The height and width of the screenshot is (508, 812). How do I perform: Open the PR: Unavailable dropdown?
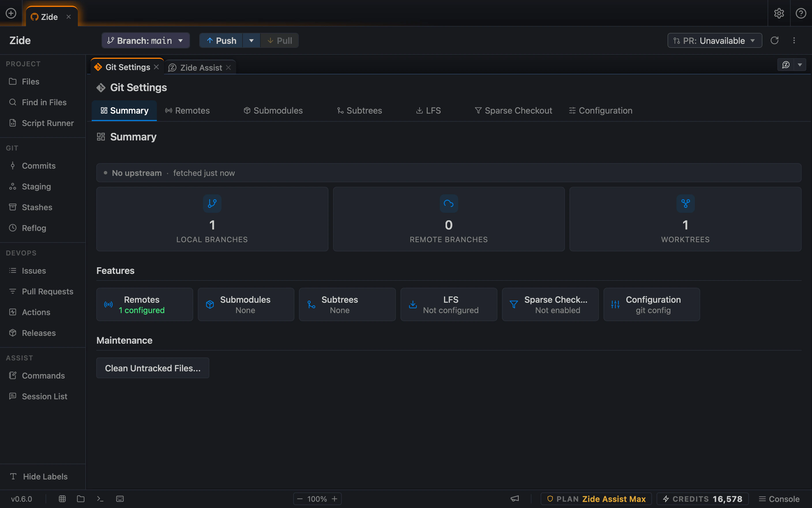pyautogui.click(x=715, y=40)
